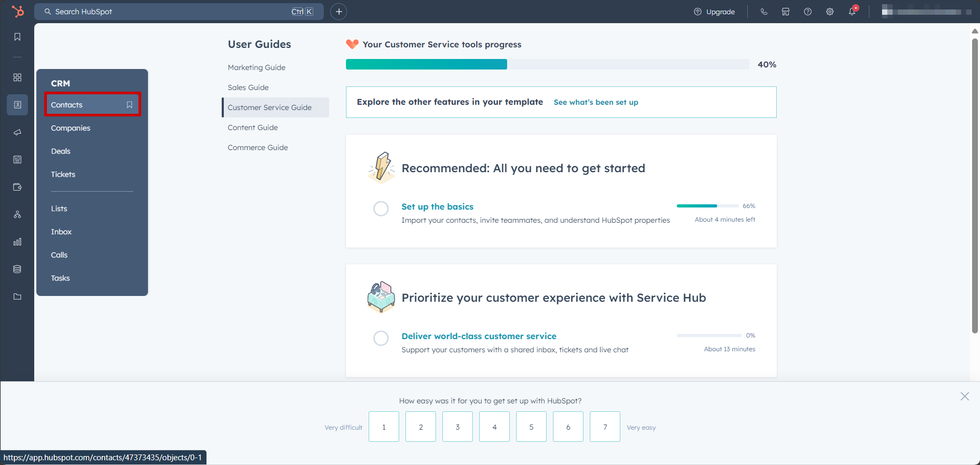Screen dimensions: 980x465
Task: Open Data Management database icon in sidebar
Action: (x=17, y=269)
